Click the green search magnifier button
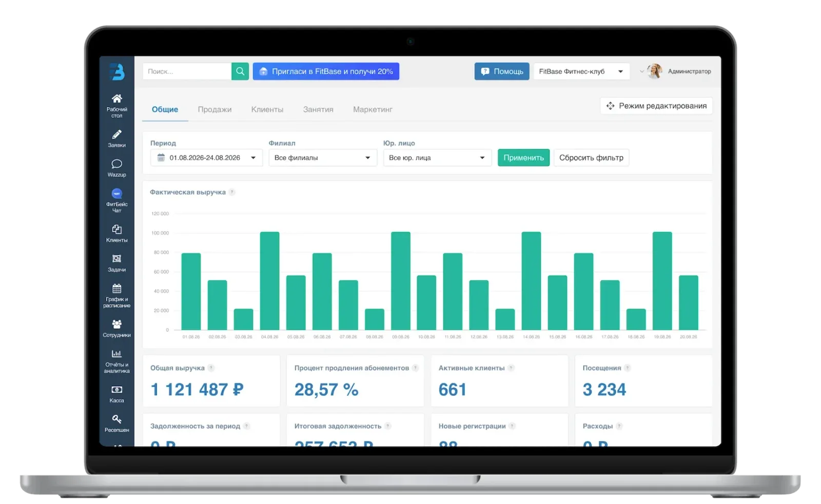Screen dimensions: 821x504 coord(240,71)
